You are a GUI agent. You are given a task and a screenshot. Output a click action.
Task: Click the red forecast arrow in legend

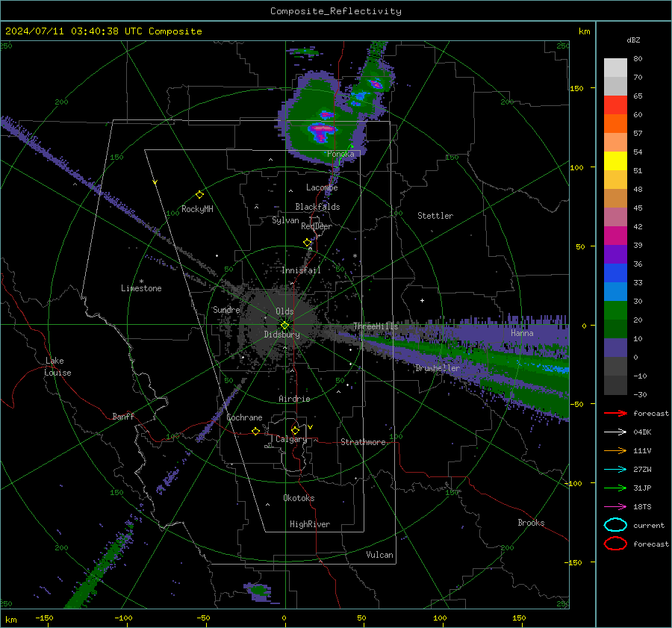615,413
